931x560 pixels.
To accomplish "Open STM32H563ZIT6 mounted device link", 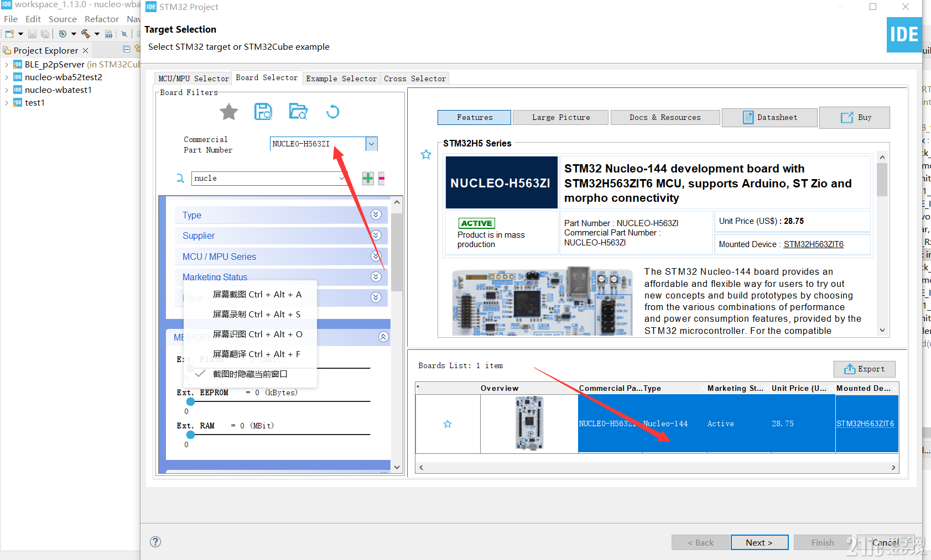I will click(813, 244).
